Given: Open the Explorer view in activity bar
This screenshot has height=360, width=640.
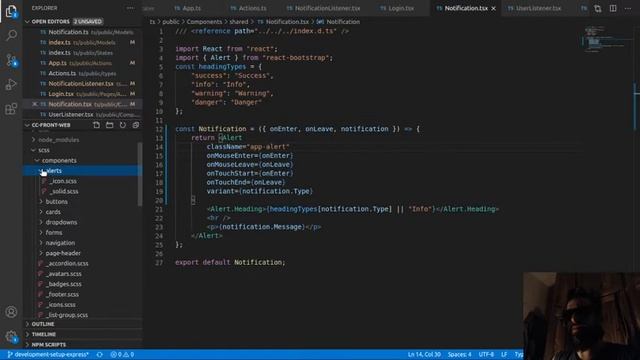Looking at the screenshot, I should 11,11.
